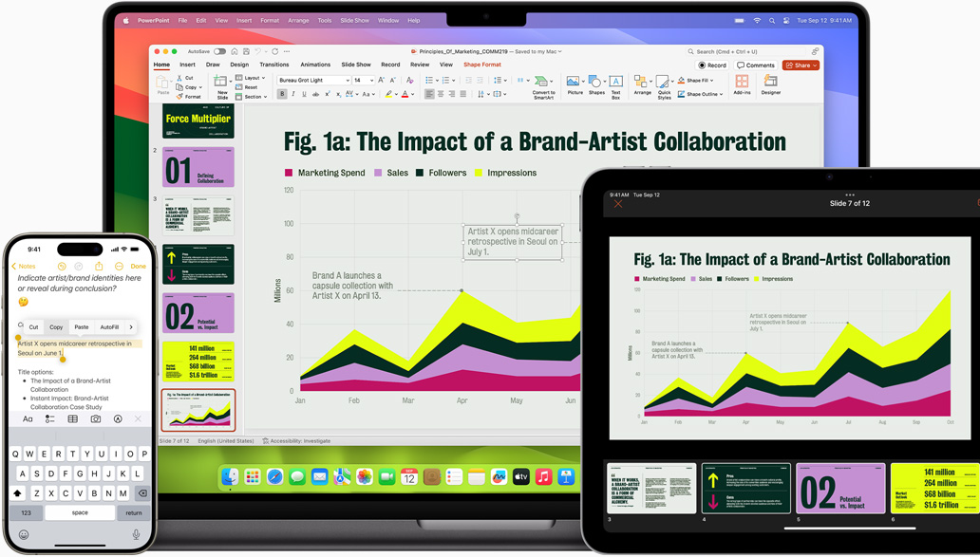Open the Arrange objects icon
The height and width of the screenshot is (557, 980).
click(640, 82)
